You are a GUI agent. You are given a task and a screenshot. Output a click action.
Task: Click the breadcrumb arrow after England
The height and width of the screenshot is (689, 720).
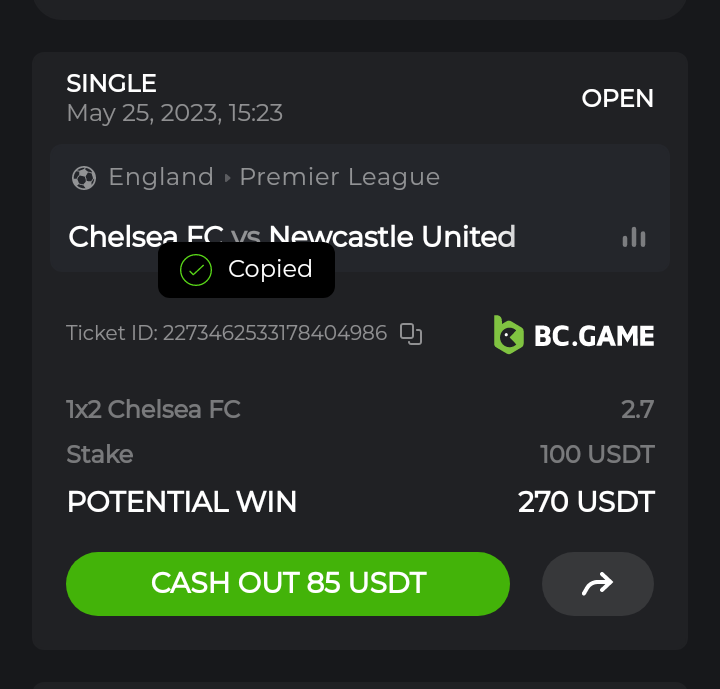click(x=227, y=178)
